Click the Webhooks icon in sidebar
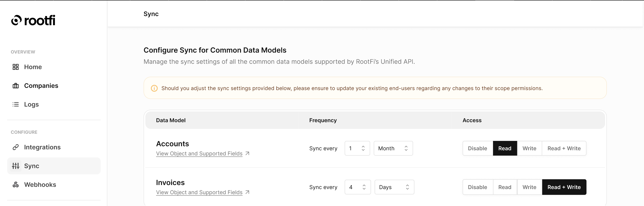The width and height of the screenshot is (644, 206). click(15, 185)
